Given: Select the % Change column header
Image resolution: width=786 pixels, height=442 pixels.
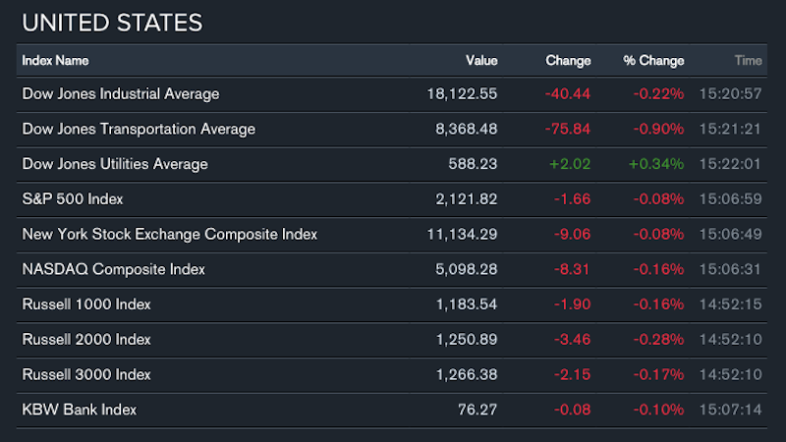Looking at the screenshot, I should (654, 61).
